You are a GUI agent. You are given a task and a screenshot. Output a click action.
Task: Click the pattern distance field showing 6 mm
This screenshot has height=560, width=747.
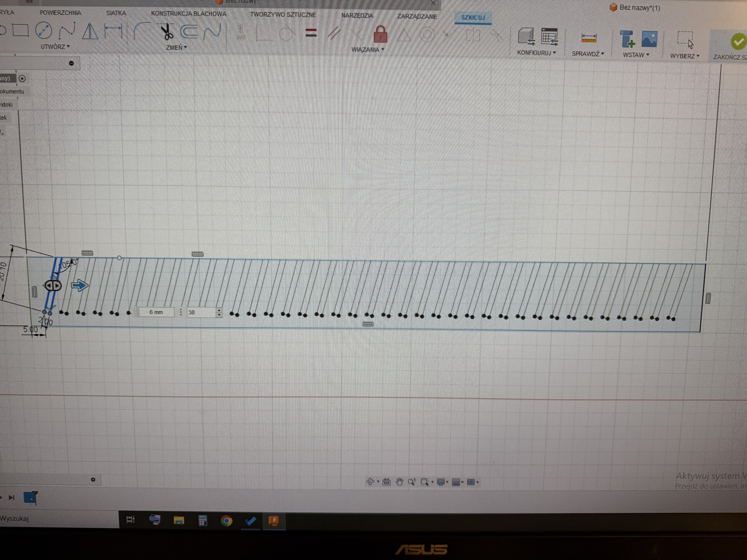(156, 312)
